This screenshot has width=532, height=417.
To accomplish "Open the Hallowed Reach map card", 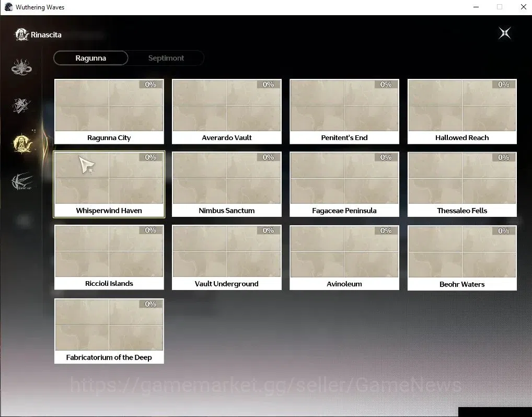I will tap(462, 112).
